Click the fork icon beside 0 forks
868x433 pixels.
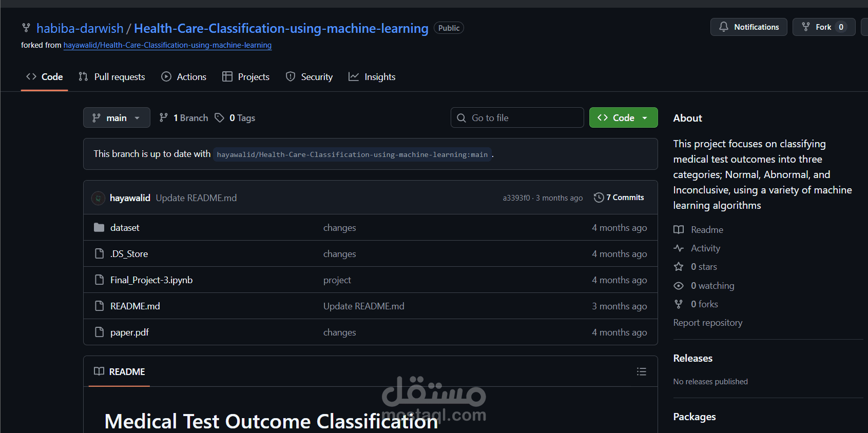(679, 304)
